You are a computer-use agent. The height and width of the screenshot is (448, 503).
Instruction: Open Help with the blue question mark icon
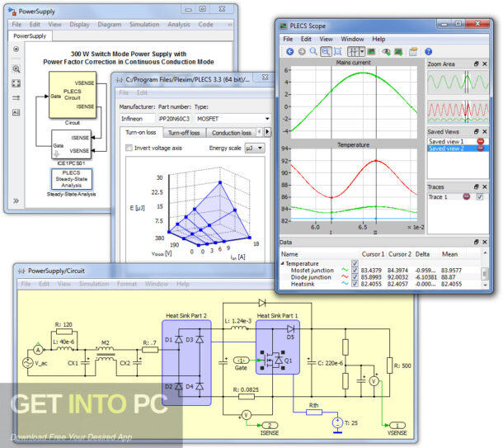coord(428,52)
